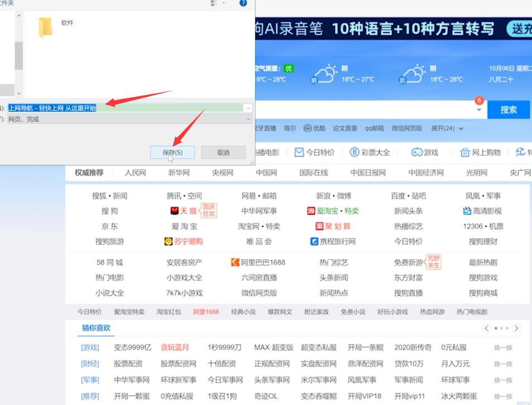The height and width of the screenshot is (405, 532).
Task: Open the save type dropdown (网页，完成)
Action: [130, 119]
